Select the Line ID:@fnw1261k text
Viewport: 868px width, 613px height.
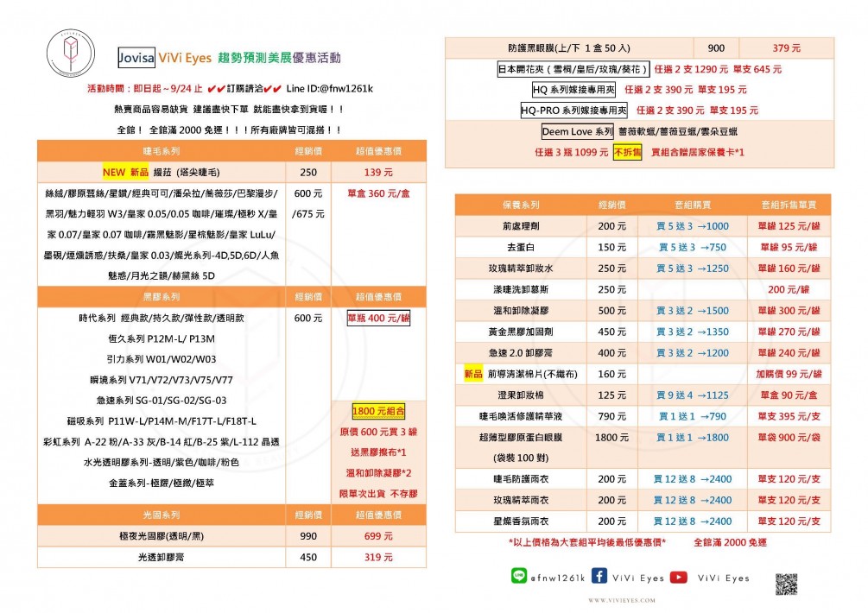(x=330, y=89)
